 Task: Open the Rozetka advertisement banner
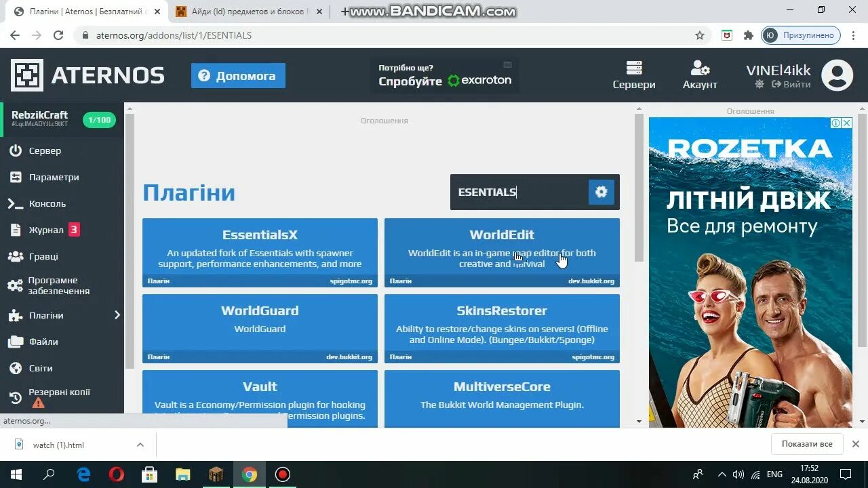pyautogui.click(x=750, y=272)
